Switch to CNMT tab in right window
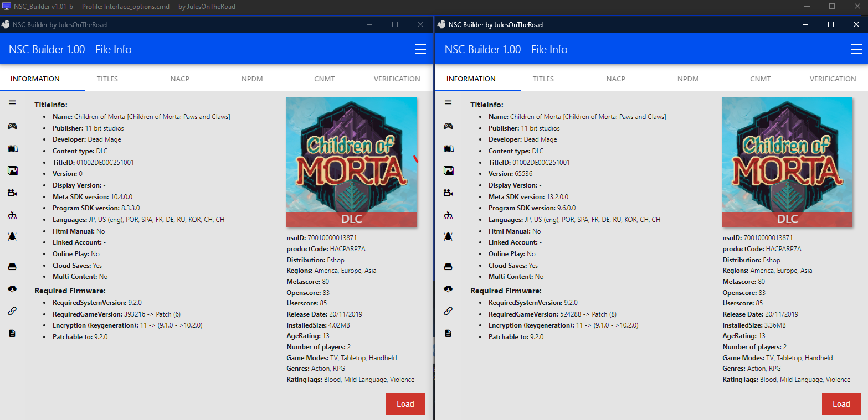The height and width of the screenshot is (420, 868). 761,79
